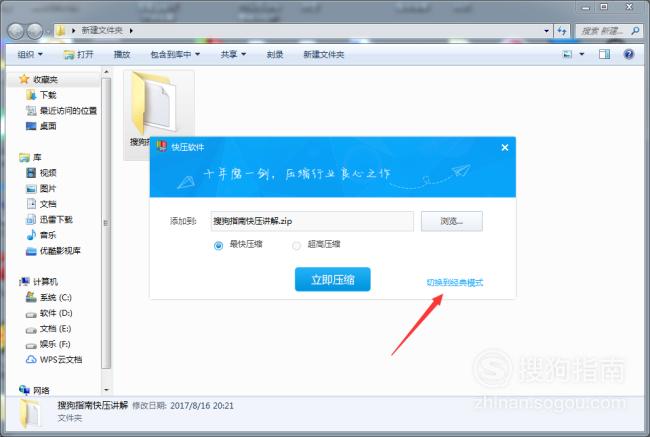Click the sidebar scrollbar up arrow
This screenshot has height=437, width=650.
(x=106, y=72)
